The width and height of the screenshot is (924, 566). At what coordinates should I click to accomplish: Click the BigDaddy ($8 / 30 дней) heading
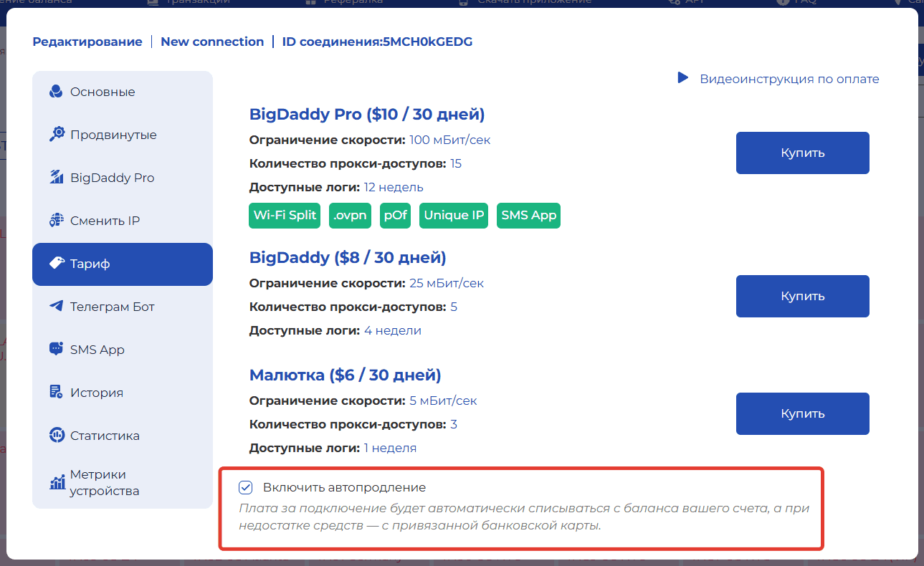[x=348, y=257]
